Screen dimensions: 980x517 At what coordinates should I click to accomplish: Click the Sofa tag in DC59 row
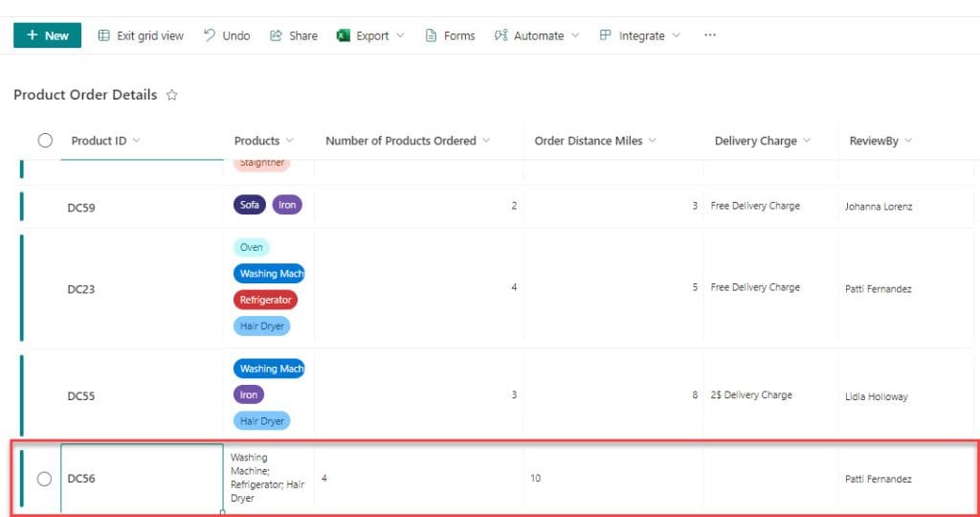pos(250,205)
